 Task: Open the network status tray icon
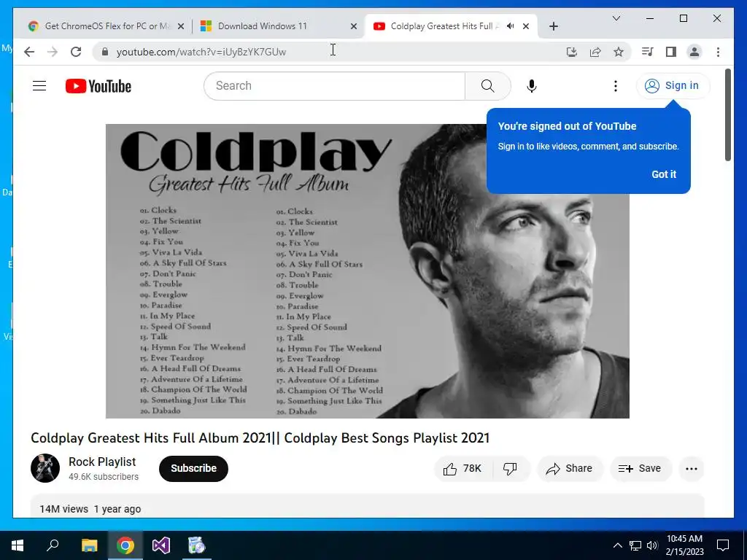635,545
